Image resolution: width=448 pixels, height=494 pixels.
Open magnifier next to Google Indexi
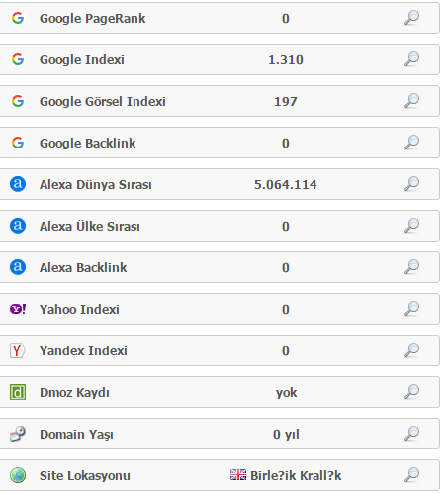tap(411, 59)
